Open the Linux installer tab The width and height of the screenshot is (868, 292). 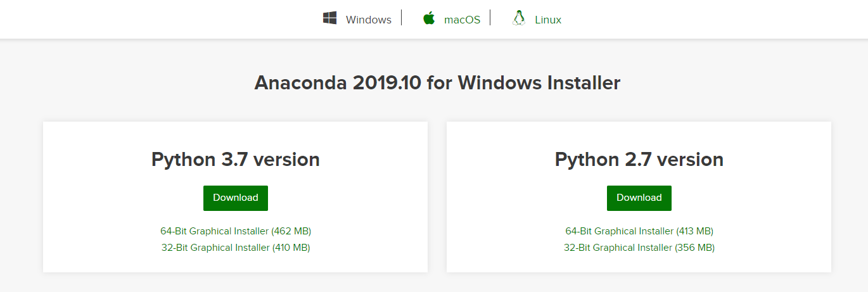[x=547, y=20]
